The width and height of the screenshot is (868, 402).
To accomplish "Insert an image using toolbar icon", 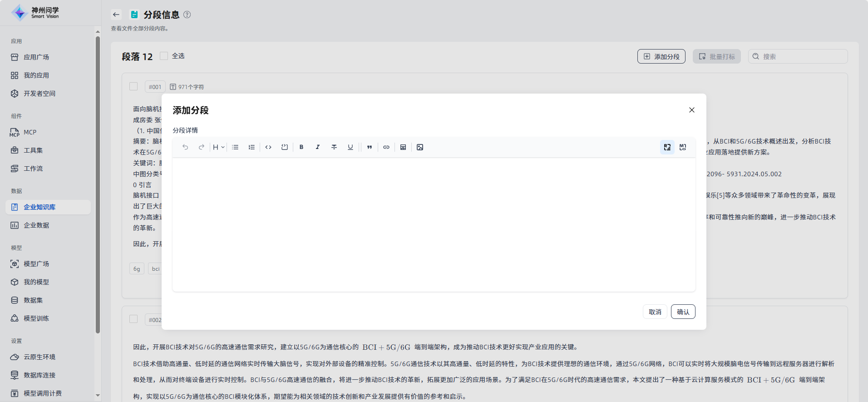I will (420, 147).
